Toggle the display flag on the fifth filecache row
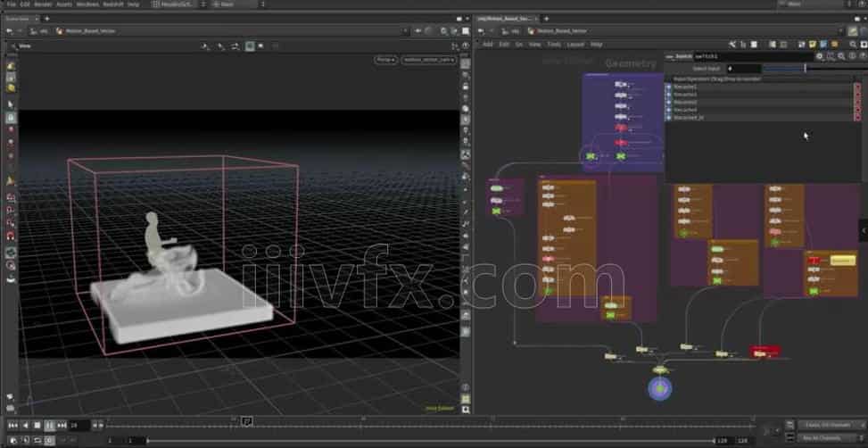The height and width of the screenshot is (448, 868). (x=857, y=118)
